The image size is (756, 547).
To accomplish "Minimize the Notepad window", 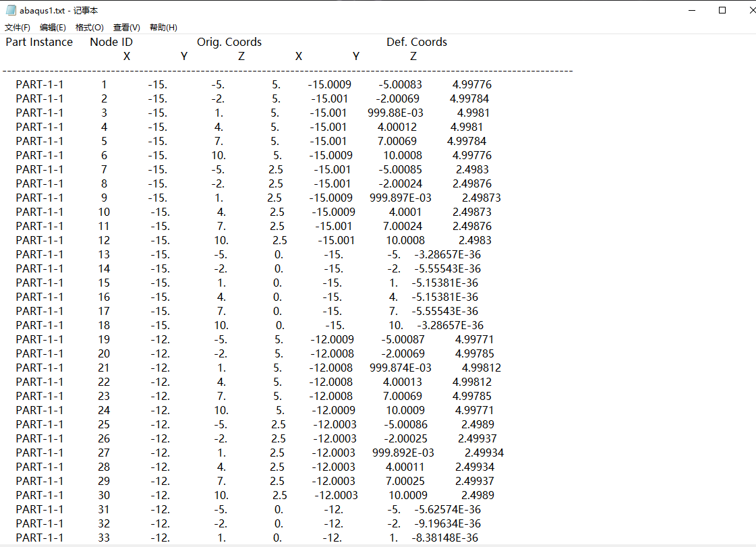I will [692, 10].
